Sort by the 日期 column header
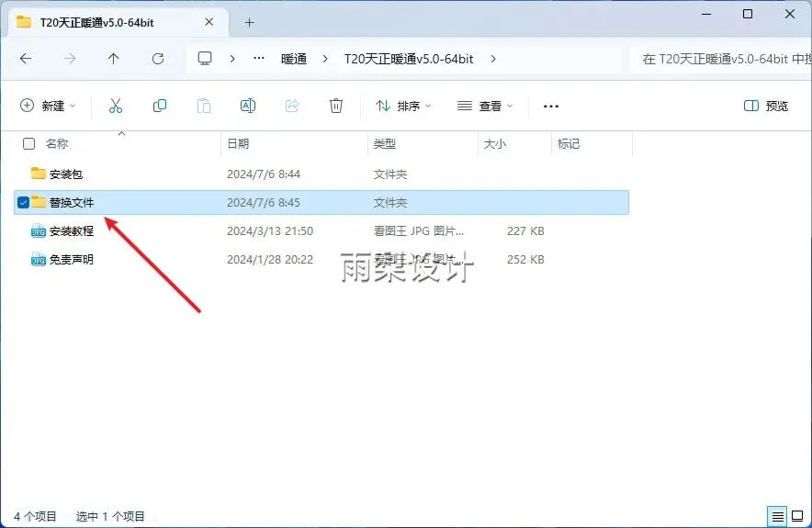The width and height of the screenshot is (812, 528). point(238,143)
